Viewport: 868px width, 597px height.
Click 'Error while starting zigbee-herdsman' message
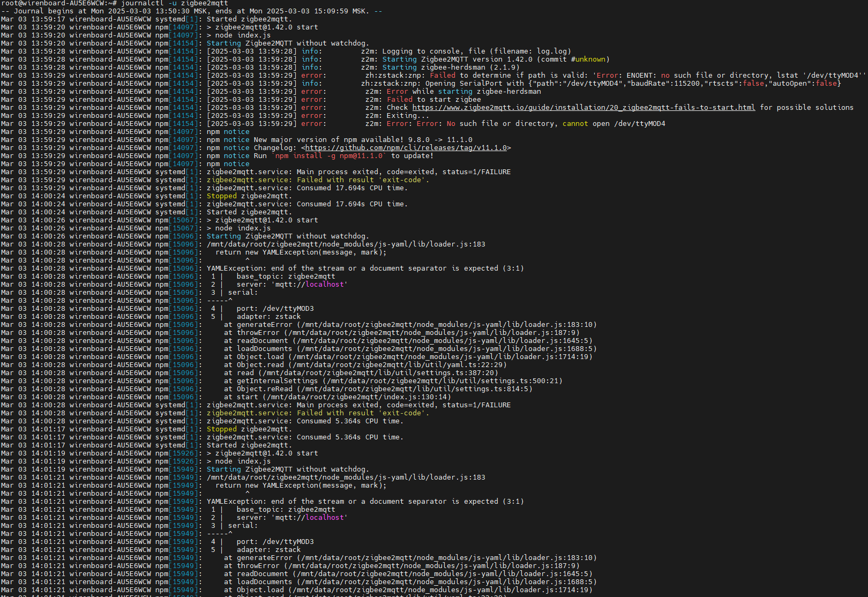click(x=464, y=92)
